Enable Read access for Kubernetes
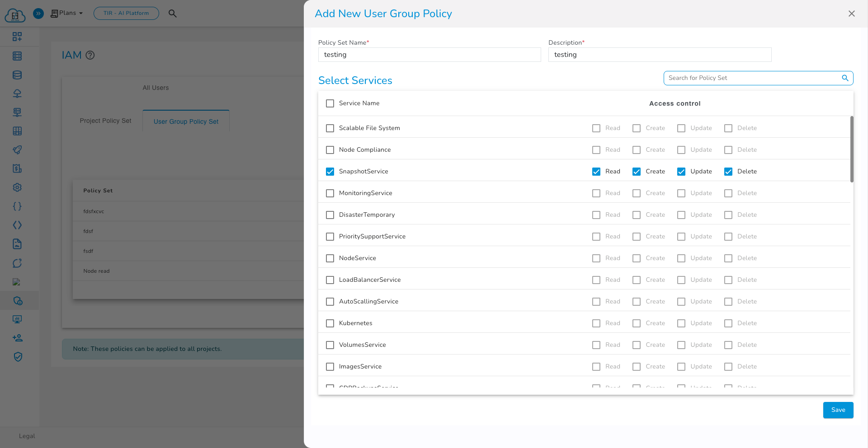868x448 pixels. click(596, 323)
